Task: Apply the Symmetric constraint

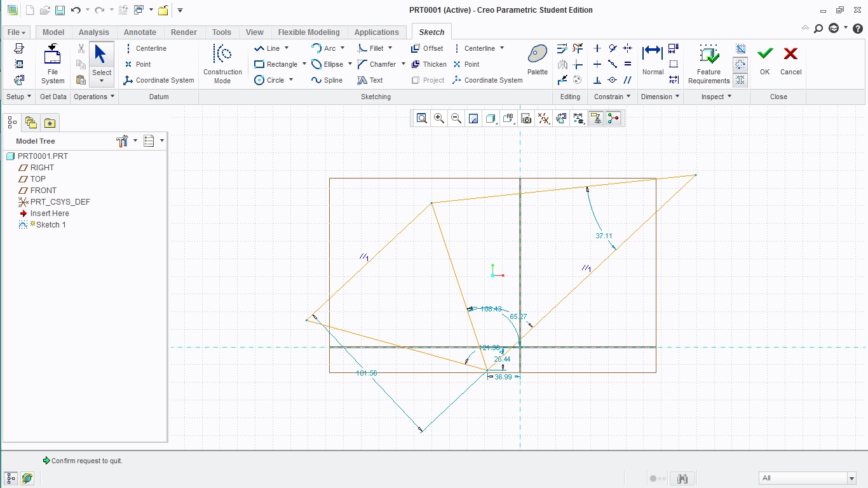Action: (x=628, y=48)
